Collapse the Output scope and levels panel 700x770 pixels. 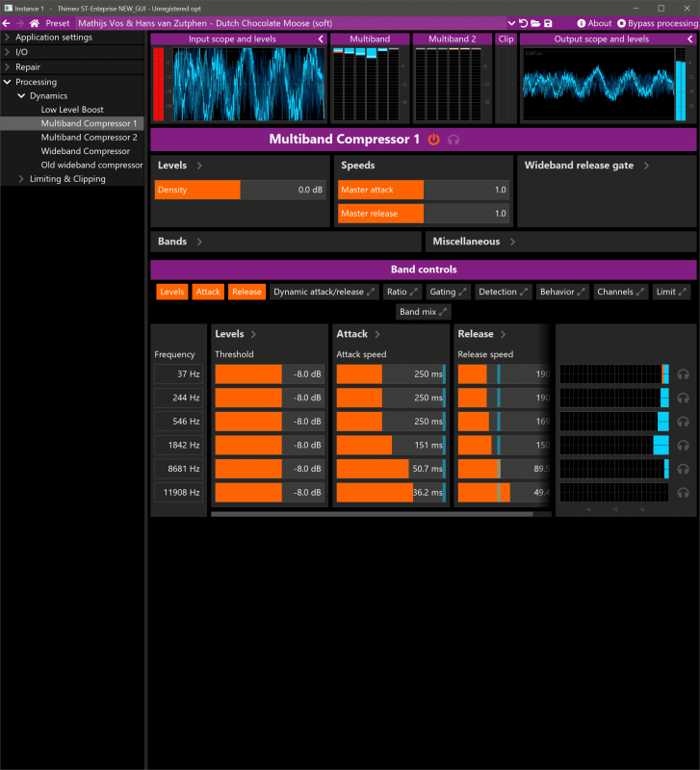pos(690,38)
